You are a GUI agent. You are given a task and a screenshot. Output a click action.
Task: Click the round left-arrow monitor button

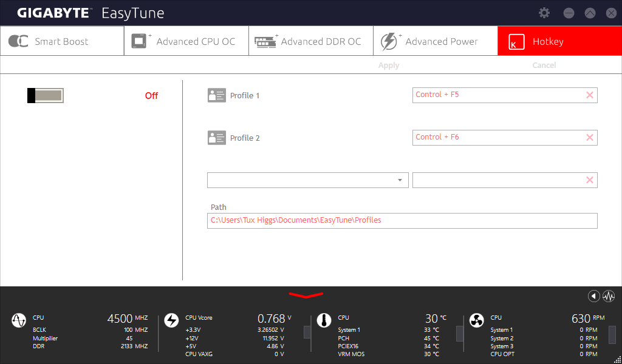click(x=594, y=296)
